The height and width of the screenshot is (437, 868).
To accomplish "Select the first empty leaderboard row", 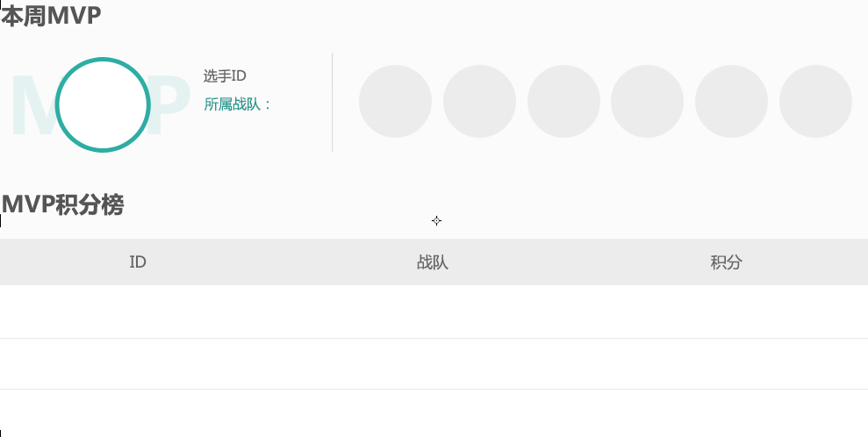I will (x=434, y=312).
